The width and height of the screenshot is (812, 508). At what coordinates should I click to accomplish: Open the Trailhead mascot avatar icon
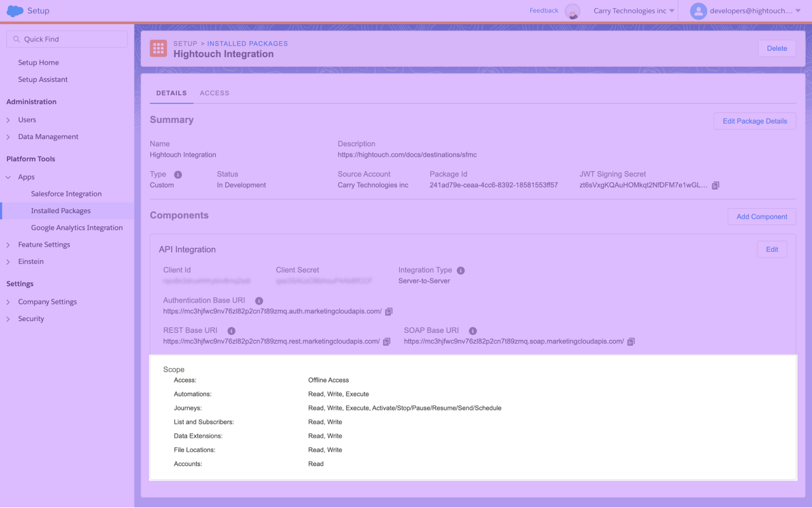(573, 11)
